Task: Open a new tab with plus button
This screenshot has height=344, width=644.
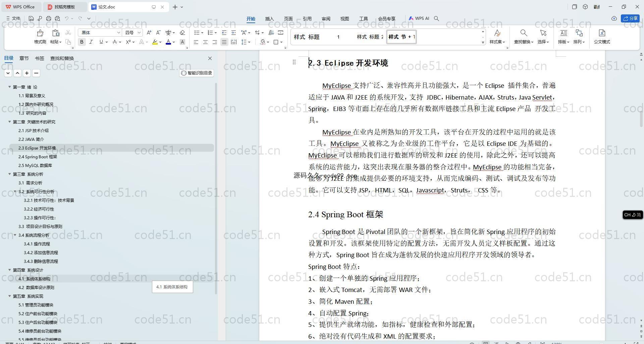Action: click(x=175, y=7)
